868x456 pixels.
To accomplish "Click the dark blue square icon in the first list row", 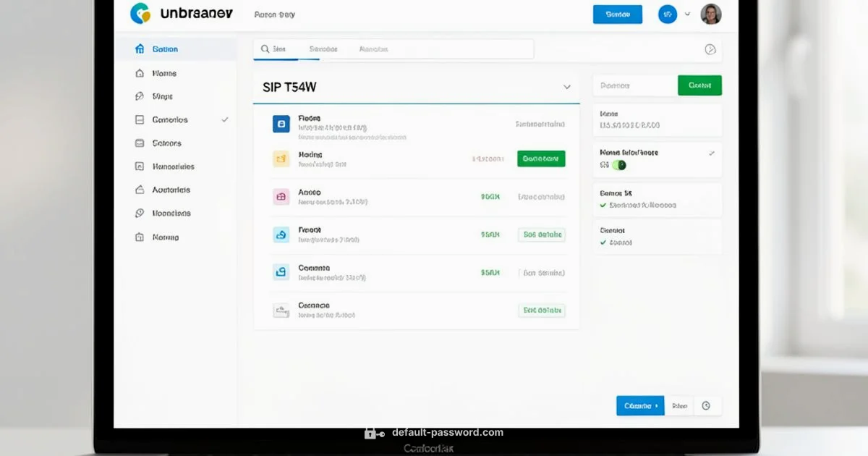I will coord(281,124).
